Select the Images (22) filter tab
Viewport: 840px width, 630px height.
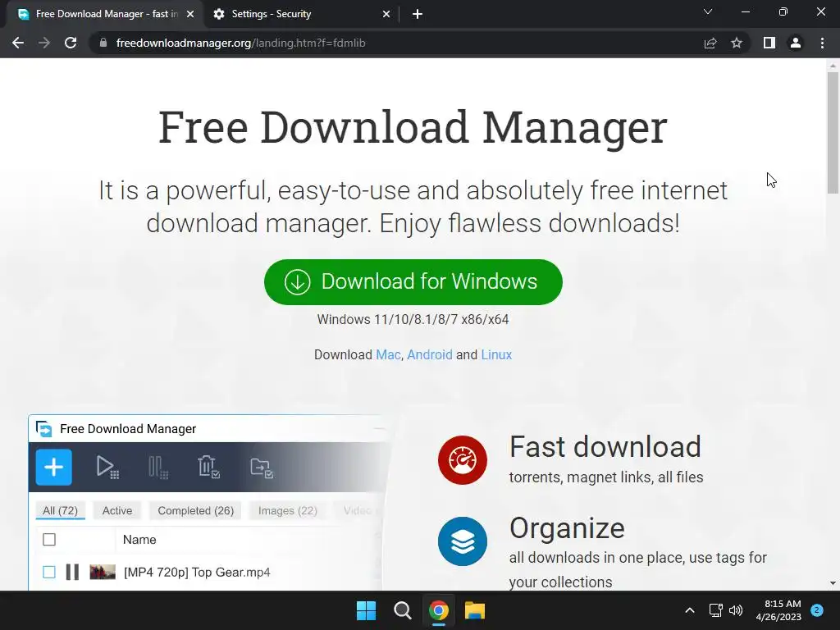coord(288,510)
